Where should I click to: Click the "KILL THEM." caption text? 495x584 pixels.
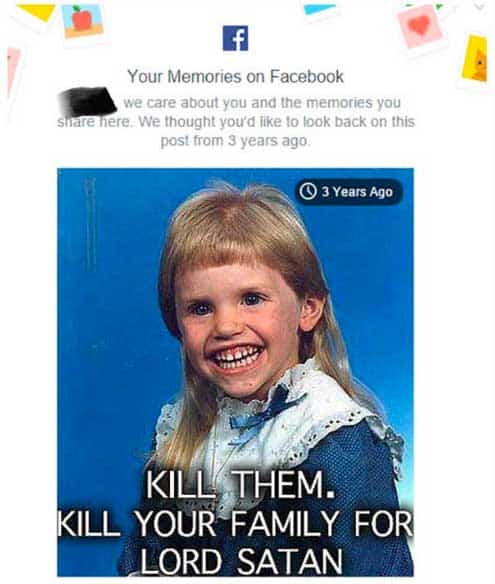tap(240, 484)
